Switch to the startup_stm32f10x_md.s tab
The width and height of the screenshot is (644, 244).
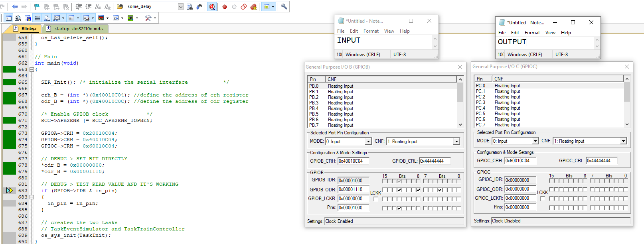click(75, 29)
